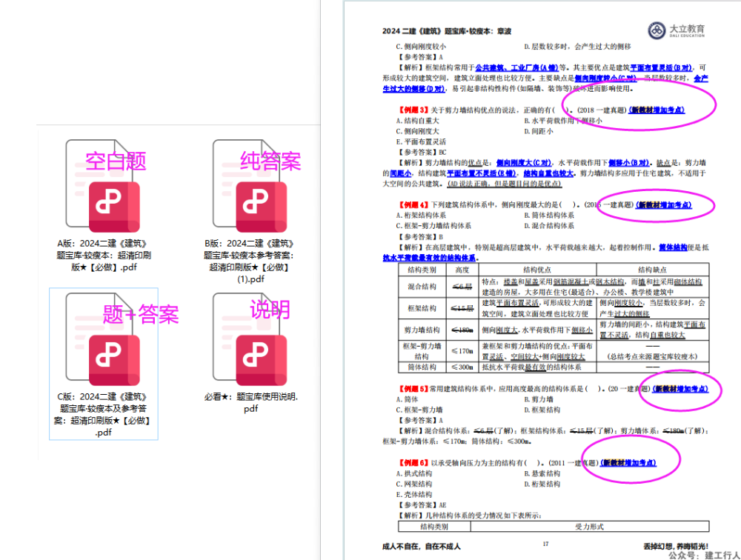Screen dimensions: 741x560
Task: Click the '【参考答案】AE' line
Action: (x=422, y=504)
